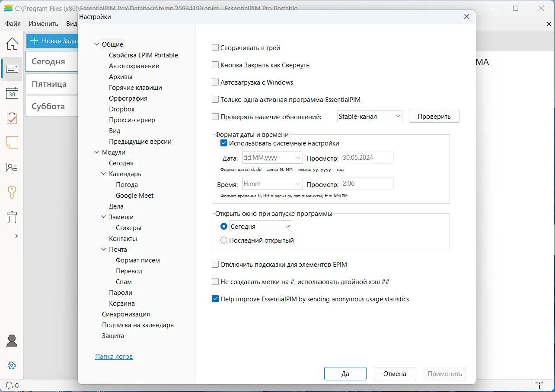Screen dimensions: 555x392
Task: Select Прокси-сервер in settings tree
Action: pos(132,120)
